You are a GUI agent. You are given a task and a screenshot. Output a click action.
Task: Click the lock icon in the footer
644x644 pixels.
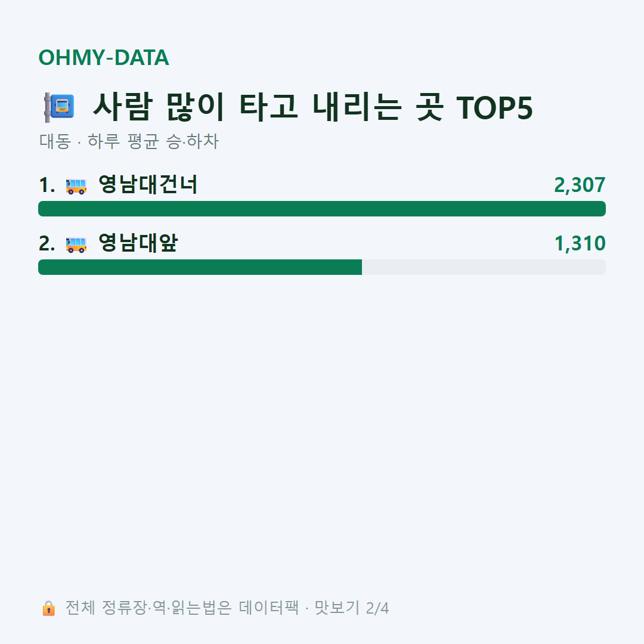pos(48,608)
